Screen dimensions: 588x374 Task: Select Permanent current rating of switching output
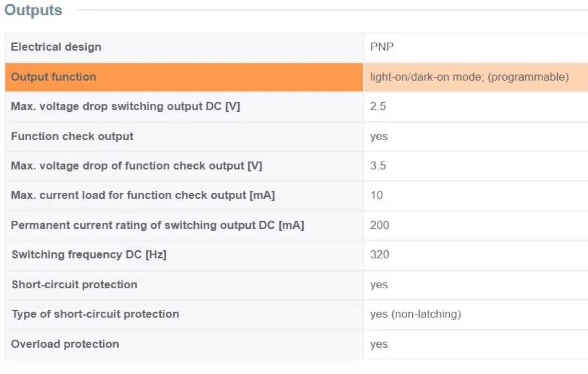click(x=157, y=225)
